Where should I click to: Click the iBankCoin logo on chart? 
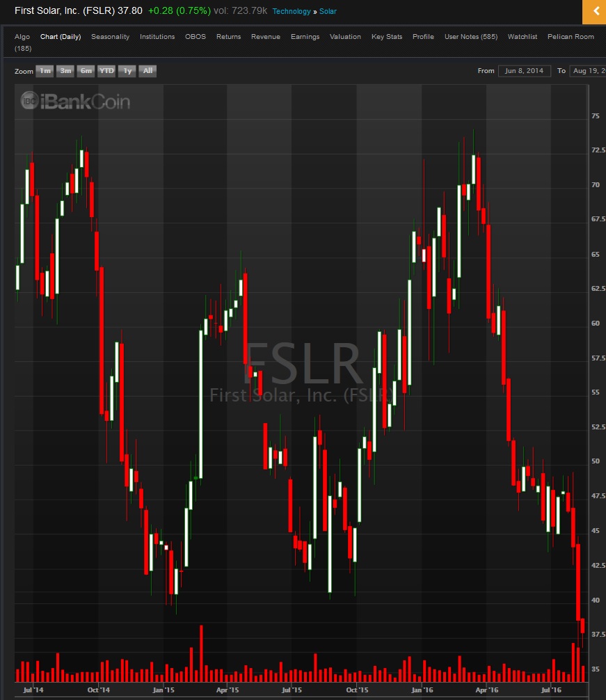[75, 101]
